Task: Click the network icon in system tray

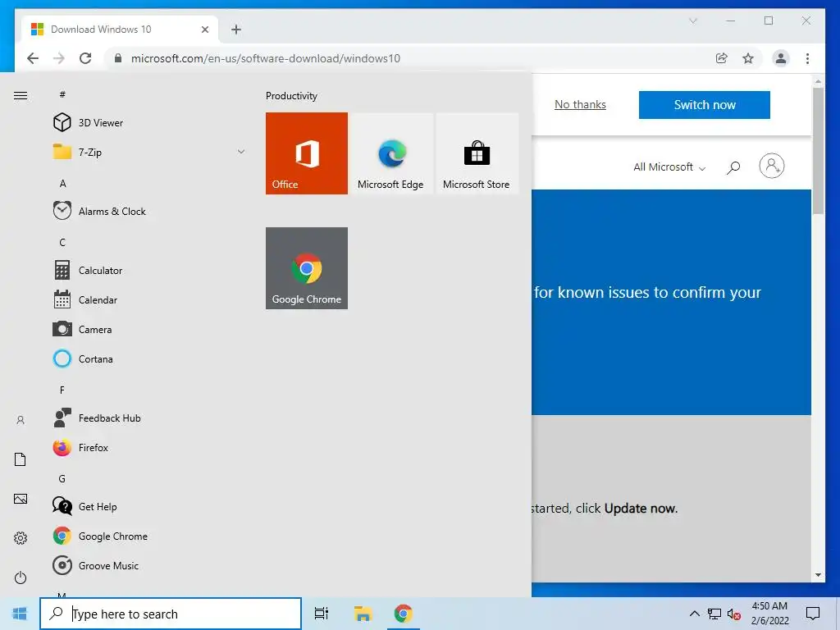Action: (714, 614)
